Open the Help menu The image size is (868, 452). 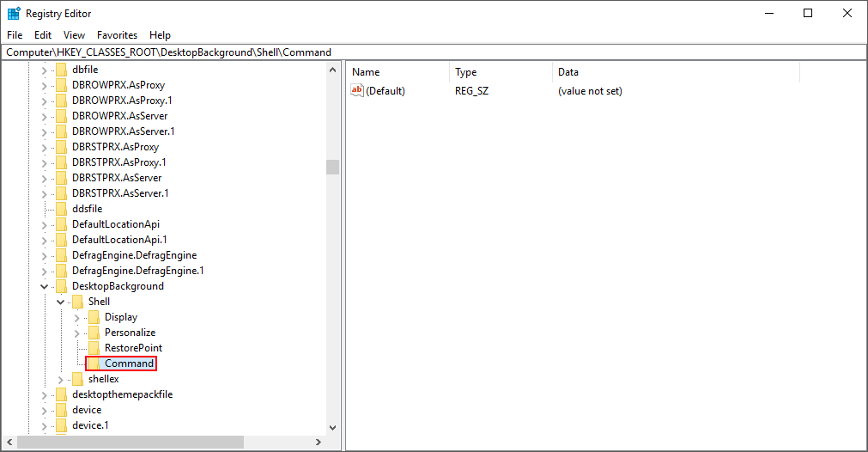pos(160,35)
